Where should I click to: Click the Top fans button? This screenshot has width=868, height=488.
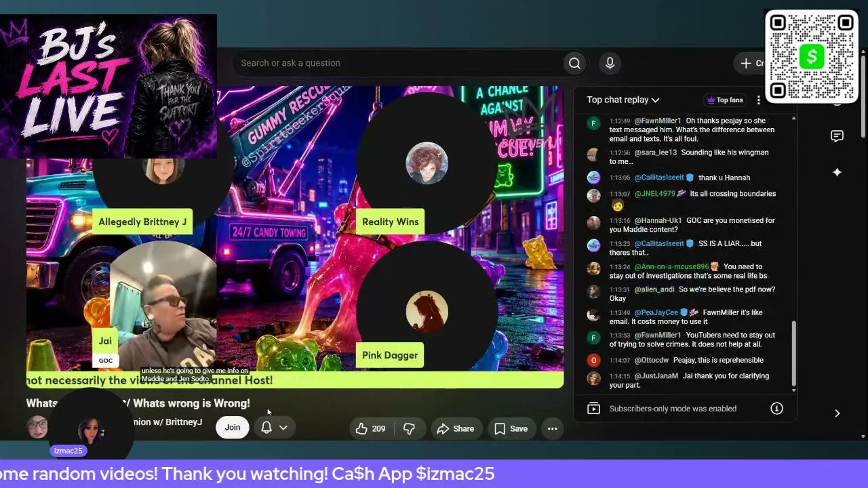(x=725, y=100)
